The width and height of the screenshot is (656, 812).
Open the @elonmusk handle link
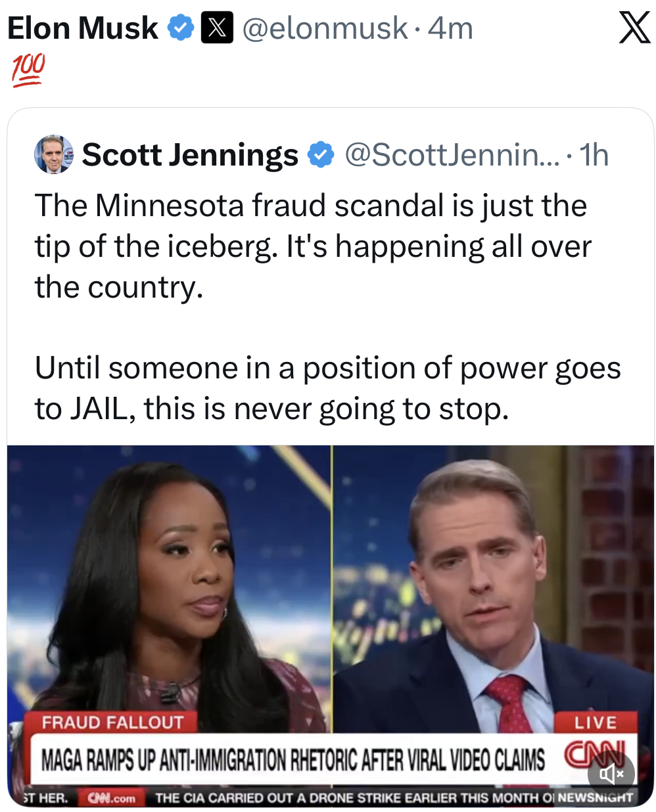325,28
